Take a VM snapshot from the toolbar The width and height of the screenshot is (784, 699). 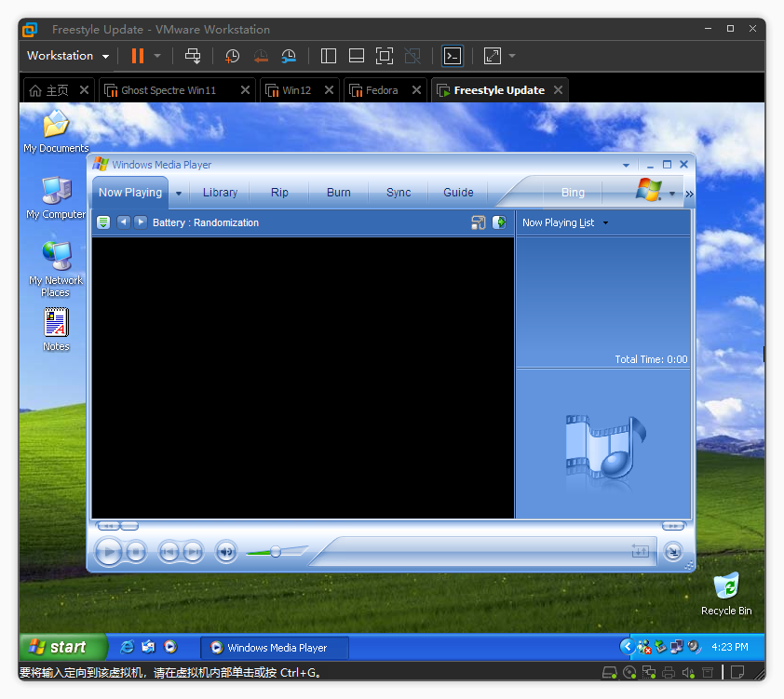[x=232, y=56]
